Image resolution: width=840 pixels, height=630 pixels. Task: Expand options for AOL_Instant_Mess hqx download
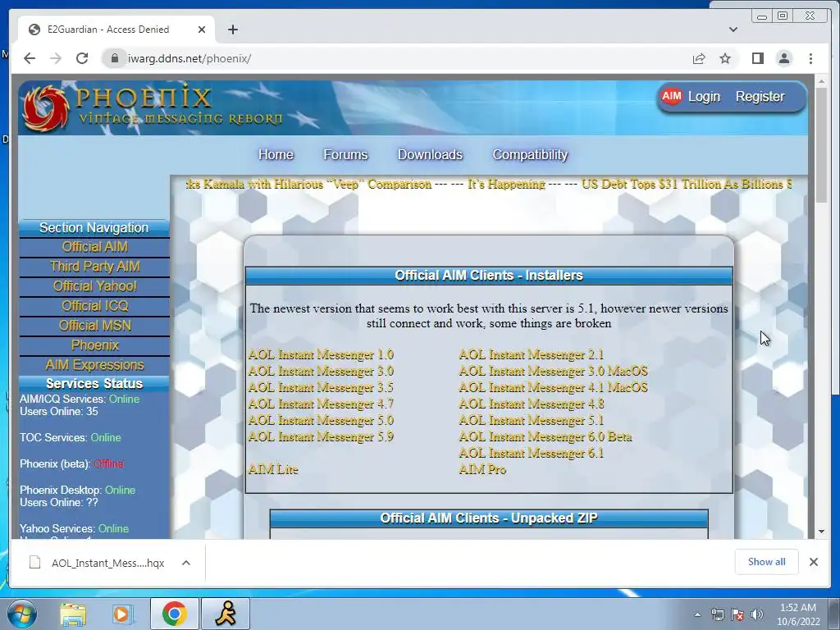coord(186,563)
